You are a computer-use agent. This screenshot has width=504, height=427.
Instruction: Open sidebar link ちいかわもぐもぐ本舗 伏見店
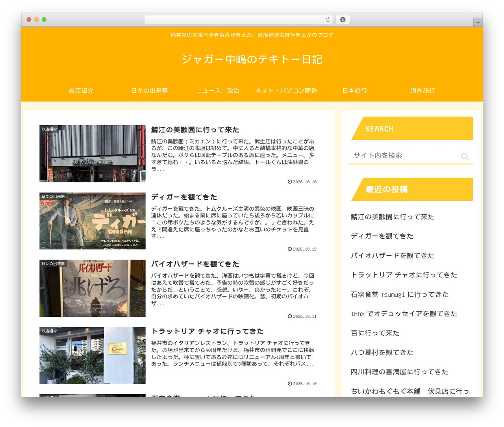[410, 391]
